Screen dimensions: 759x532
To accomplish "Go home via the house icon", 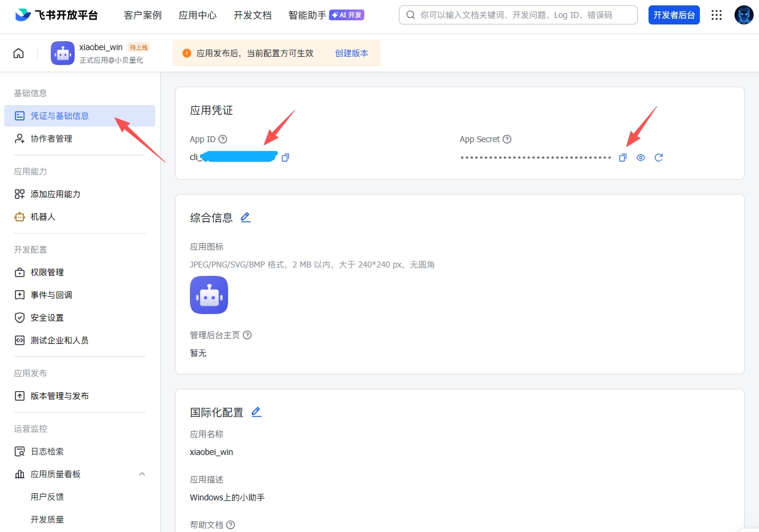I will click(18, 53).
